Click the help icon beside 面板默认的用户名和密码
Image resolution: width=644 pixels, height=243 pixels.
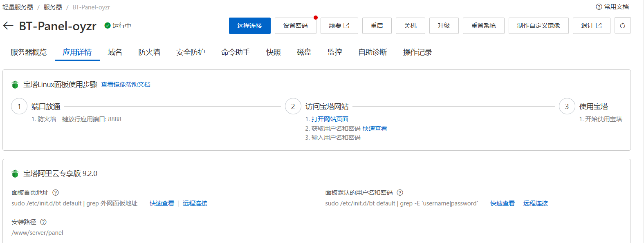(400, 193)
